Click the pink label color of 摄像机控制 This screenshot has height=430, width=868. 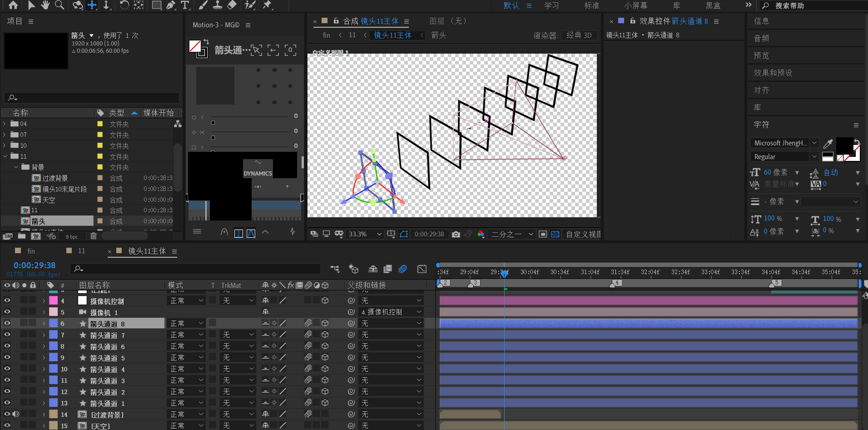point(53,300)
